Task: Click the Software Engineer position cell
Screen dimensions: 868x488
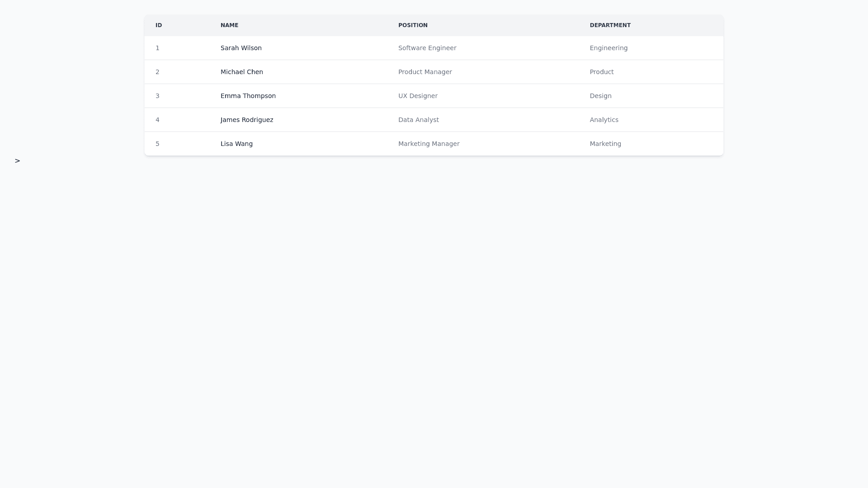Action: click(427, 48)
